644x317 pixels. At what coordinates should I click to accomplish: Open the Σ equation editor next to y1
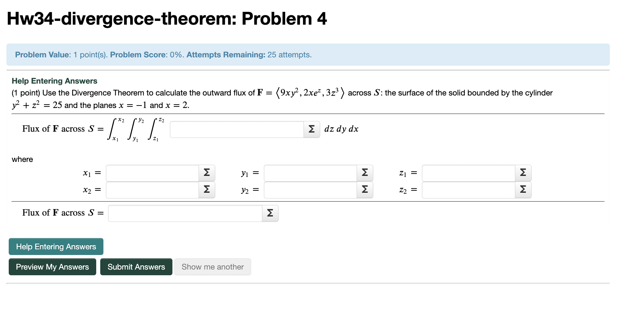tap(365, 173)
